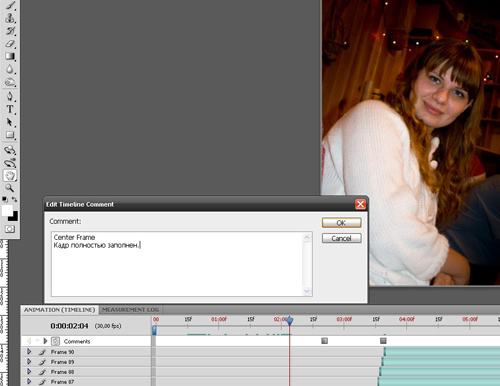Open the black background color swatch

pyautogui.click(x=14, y=217)
